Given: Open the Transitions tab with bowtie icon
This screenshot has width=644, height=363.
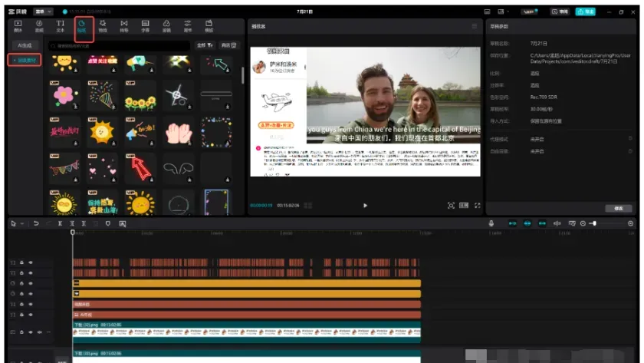Looking at the screenshot, I should tap(124, 26).
